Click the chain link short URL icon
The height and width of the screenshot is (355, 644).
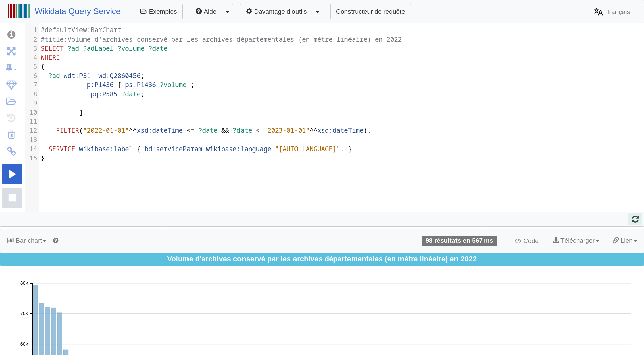[x=11, y=152]
